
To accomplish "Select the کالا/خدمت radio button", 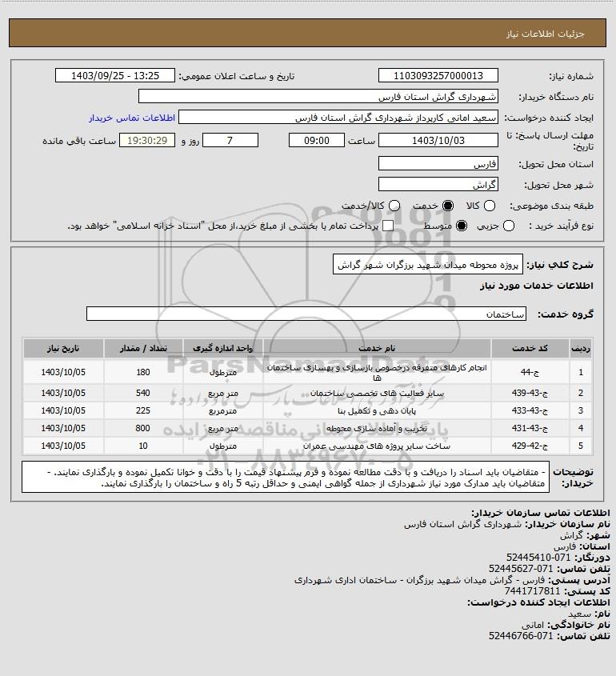I will [394, 206].
